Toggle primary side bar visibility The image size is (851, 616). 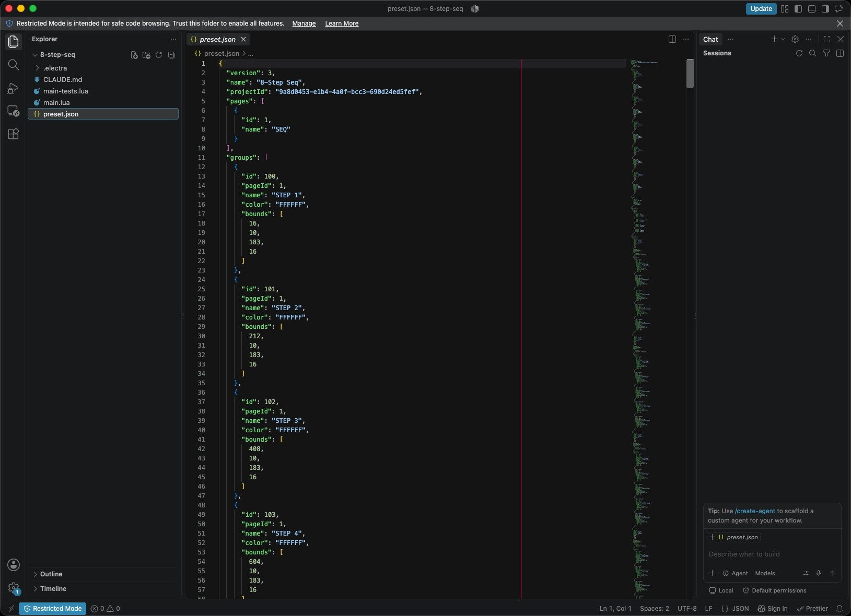click(x=798, y=9)
